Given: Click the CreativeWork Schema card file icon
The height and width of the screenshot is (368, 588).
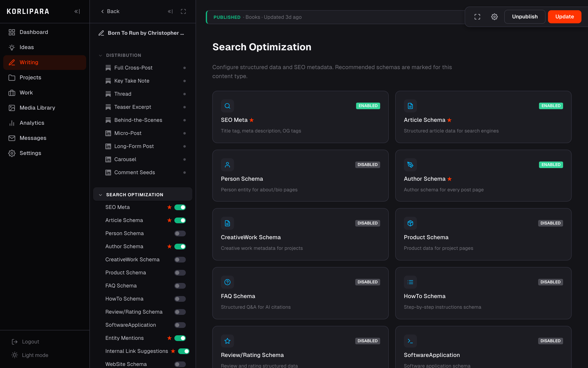Looking at the screenshot, I should [227, 223].
